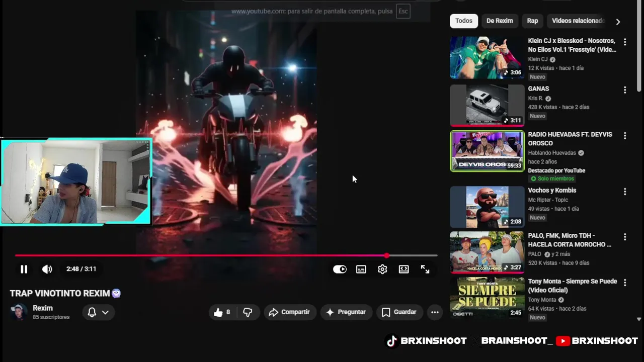Open options menu for Tony Monta video
This screenshot has width=644, height=362.
coord(625,283)
